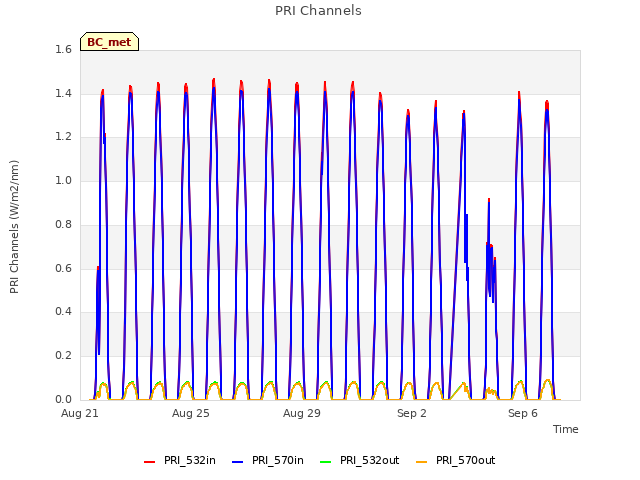The image size is (640, 480).
Task: Click the Sep 2 x-axis tick label
Action: (x=412, y=413)
